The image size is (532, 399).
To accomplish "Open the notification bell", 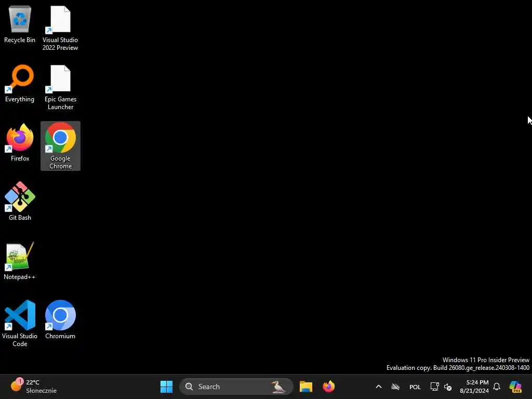I will tap(497, 387).
